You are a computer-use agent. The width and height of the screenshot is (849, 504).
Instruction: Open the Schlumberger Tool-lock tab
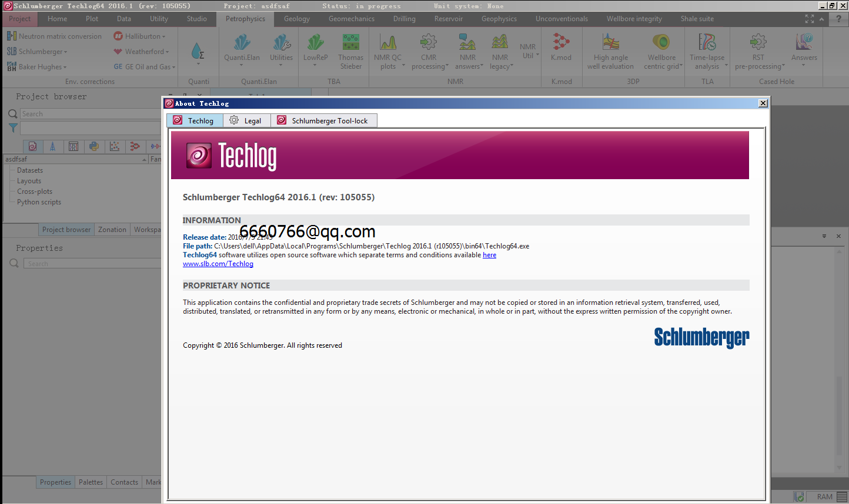pos(323,120)
